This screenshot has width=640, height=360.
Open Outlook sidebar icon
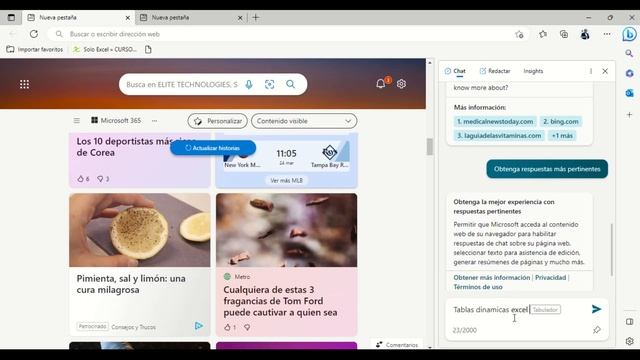coord(629,93)
